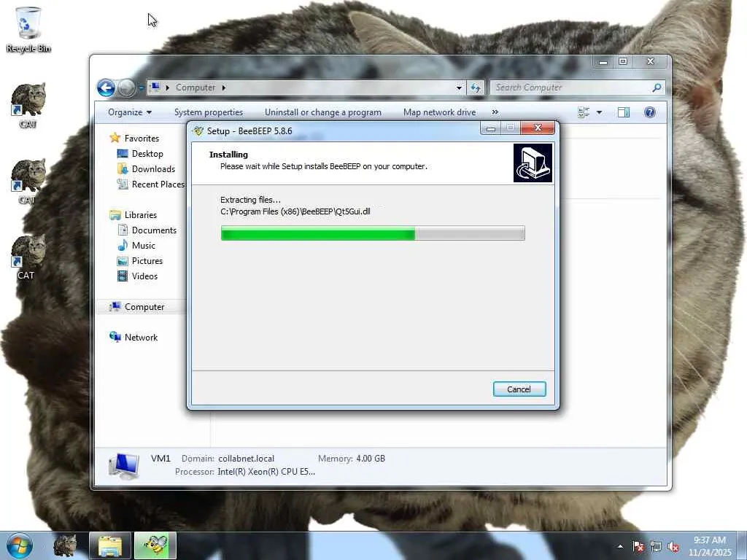Image resolution: width=747 pixels, height=560 pixels.
Task: Click BeeBEEP setup taskbar button
Action: pyautogui.click(x=155, y=545)
